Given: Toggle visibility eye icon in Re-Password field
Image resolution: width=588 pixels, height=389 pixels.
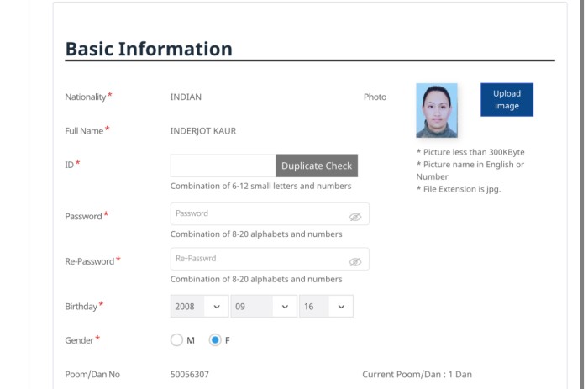Looking at the screenshot, I should (354, 261).
